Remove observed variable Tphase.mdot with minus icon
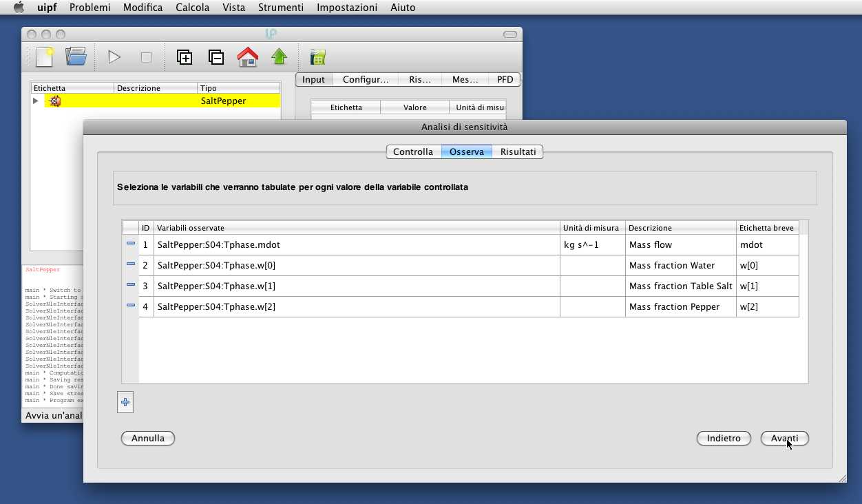862x504 pixels. click(x=131, y=244)
